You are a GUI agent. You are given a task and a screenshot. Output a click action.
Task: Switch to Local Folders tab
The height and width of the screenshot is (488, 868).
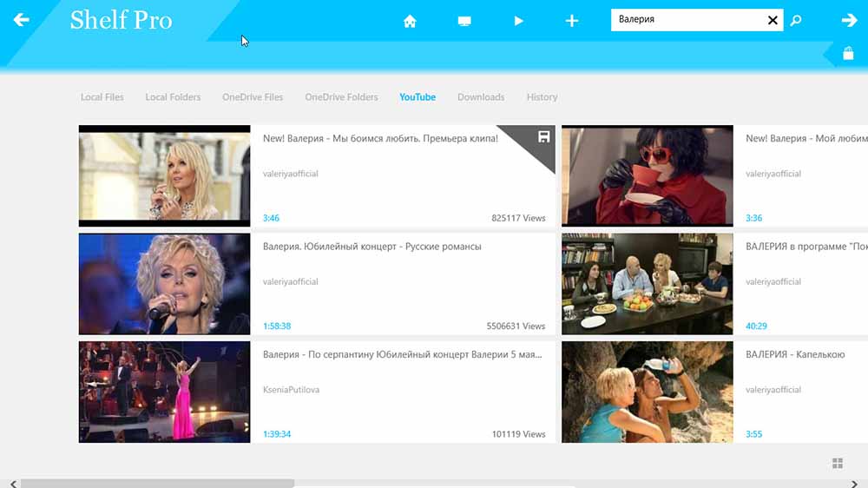[173, 97]
